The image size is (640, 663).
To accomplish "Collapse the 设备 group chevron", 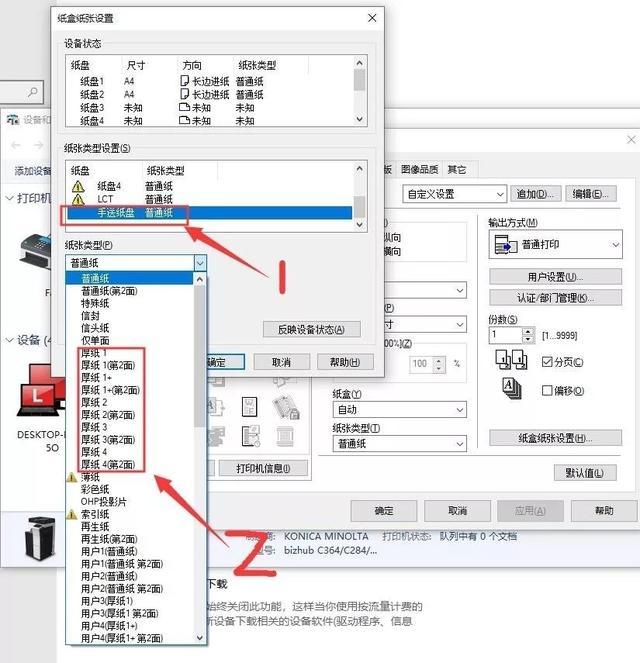I will coord(9,340).
